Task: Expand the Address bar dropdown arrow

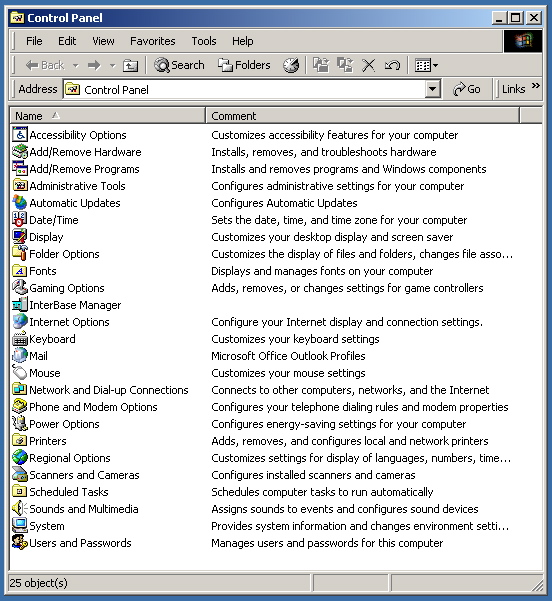Action: 432,89
